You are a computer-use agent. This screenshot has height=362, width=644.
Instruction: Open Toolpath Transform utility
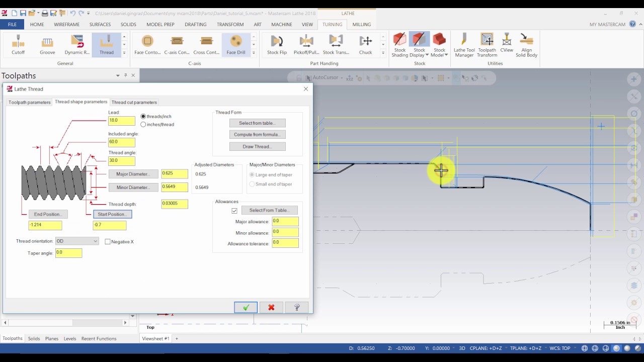[487, 45]
